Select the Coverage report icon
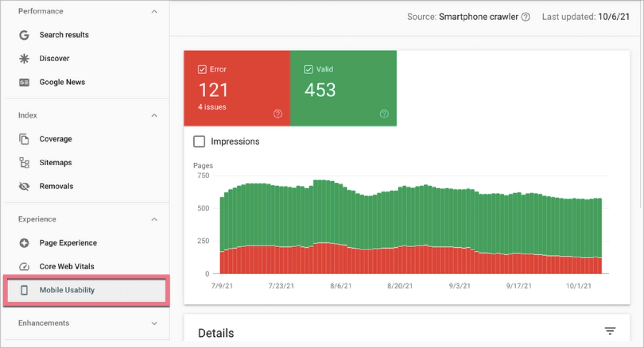 pos(24,138)
